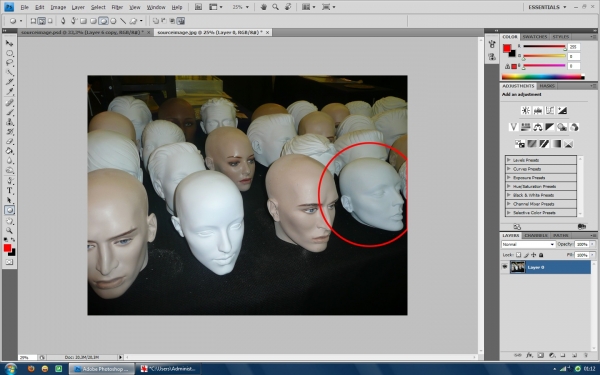Viewport: 600px width, 375px height.
Task: Switch to the Channels tab
Action: click(x=536, y=235)
